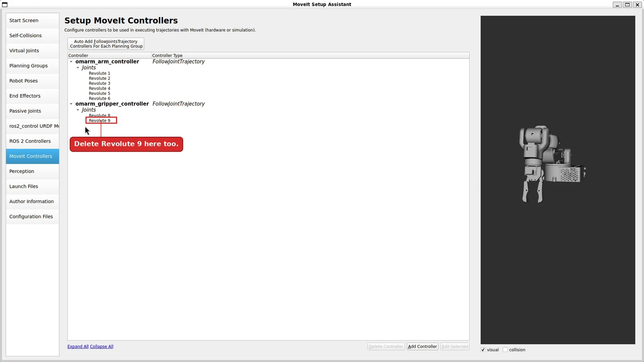Click the Collapse All link
This screenshot has height=362, width=644.
(x=101, y=346)
